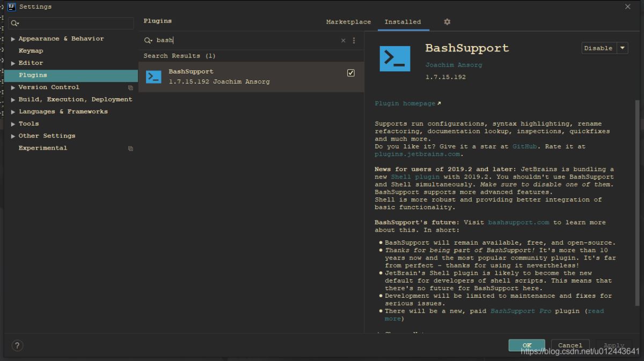Screen dimensions: 644x361
Task: Confirm settings with the OK button
Action: tap(526, 345)
